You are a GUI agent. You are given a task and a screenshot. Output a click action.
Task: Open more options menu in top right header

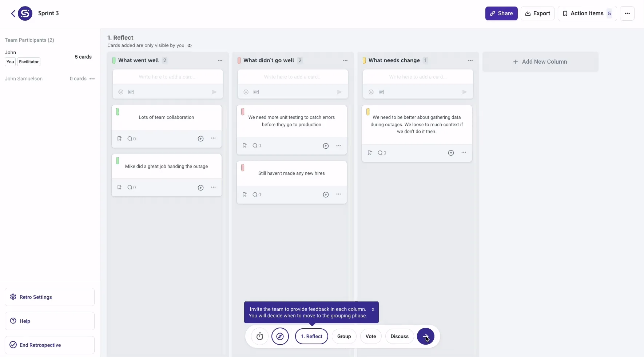pos(627,13)
